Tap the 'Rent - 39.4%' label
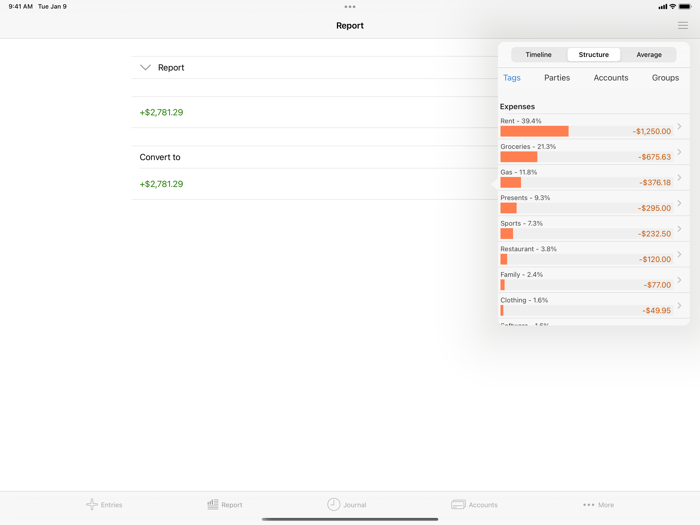The width and height of the screenshot is (700, 525). coord(521,121)
